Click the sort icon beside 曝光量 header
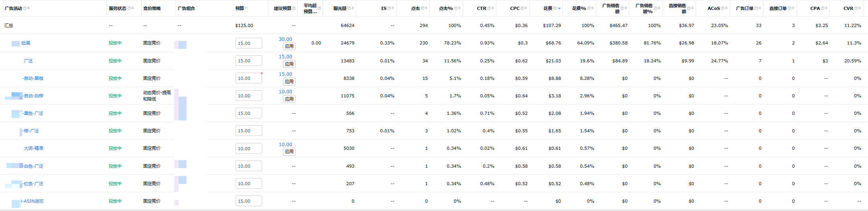Screen dimensions: 868x211 point(352,8)
